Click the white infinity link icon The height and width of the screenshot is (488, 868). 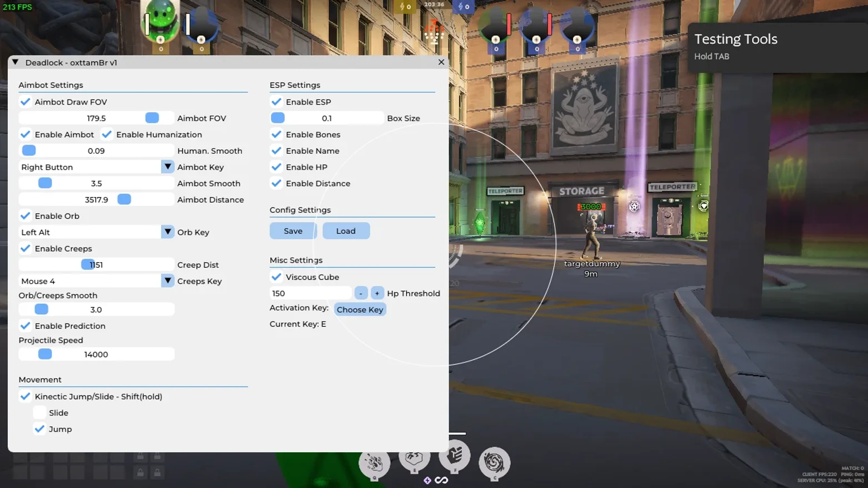[441, 480]
